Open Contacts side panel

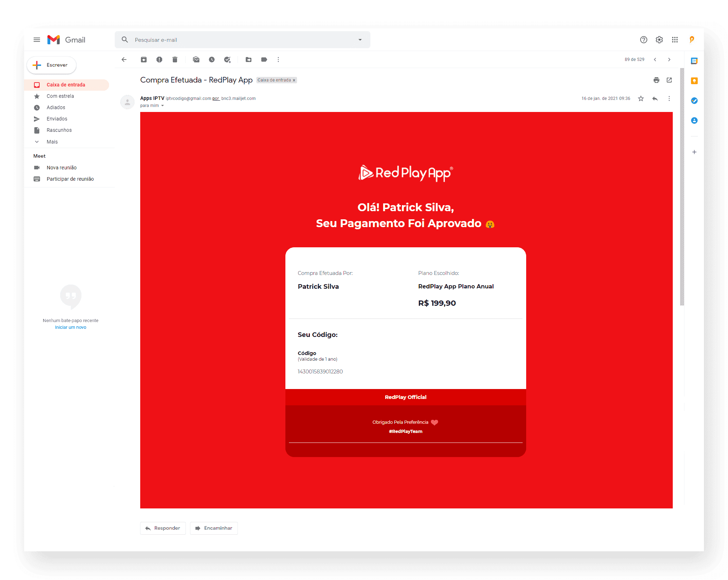[x=694, y=120]
